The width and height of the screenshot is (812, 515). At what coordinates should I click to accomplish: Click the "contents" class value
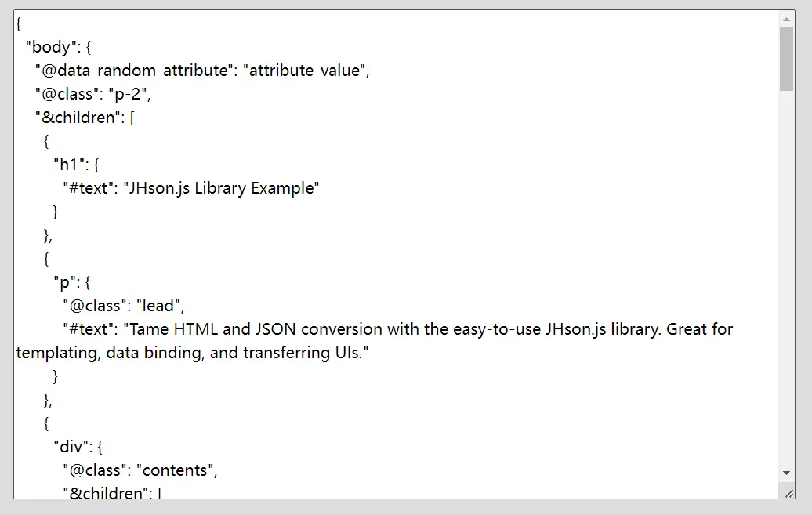pyautogui.click(x=175, y=470)
